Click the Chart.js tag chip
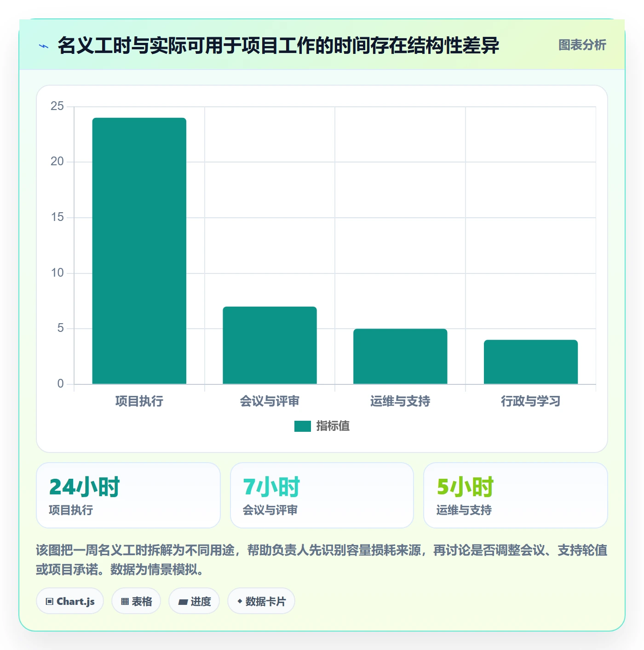 70,601
